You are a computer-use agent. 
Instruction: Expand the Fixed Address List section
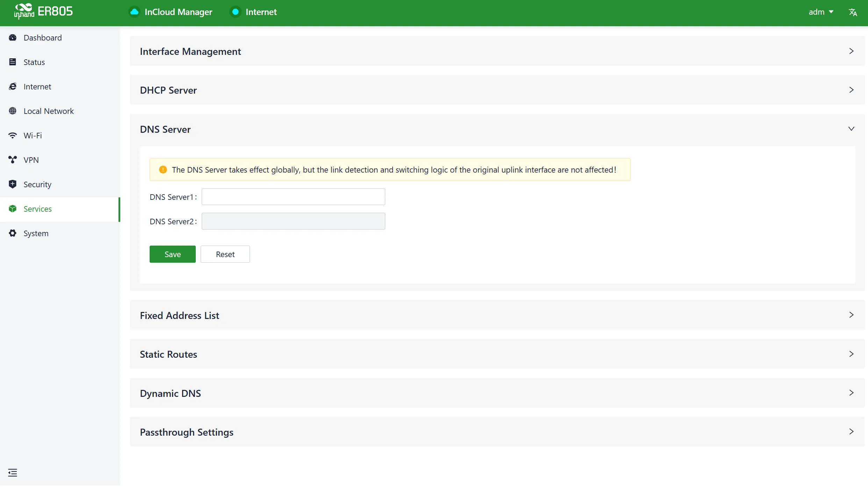pos(497,315)
